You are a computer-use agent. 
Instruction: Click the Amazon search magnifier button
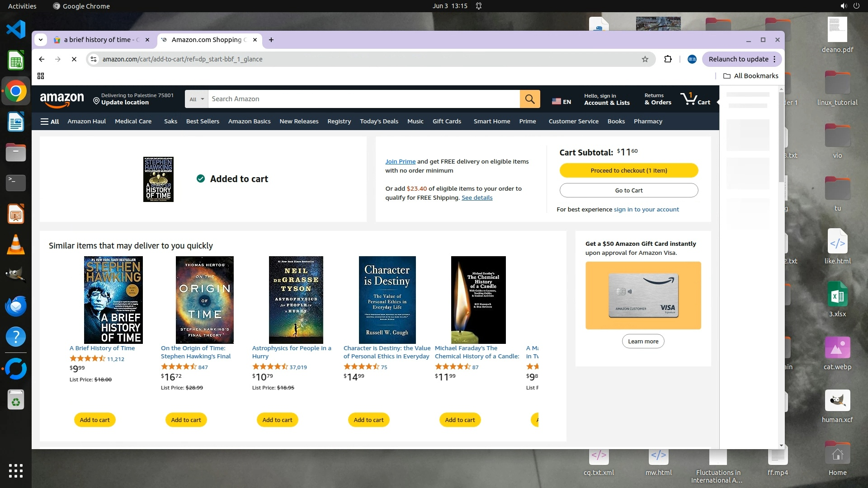[x=530, y=99]
